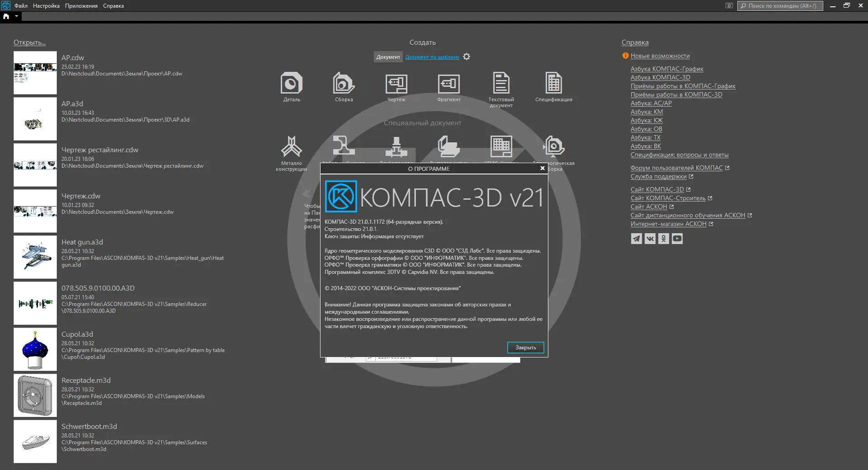
Task: Open the AP.cdw thumbnail
Action: (x=35, y=73)
